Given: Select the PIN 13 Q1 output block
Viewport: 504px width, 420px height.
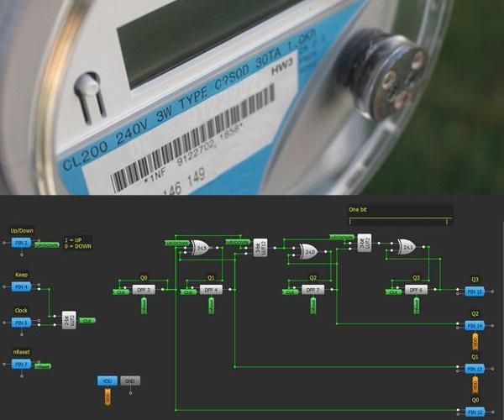Looking at the screenshot, I should (475, 369).
